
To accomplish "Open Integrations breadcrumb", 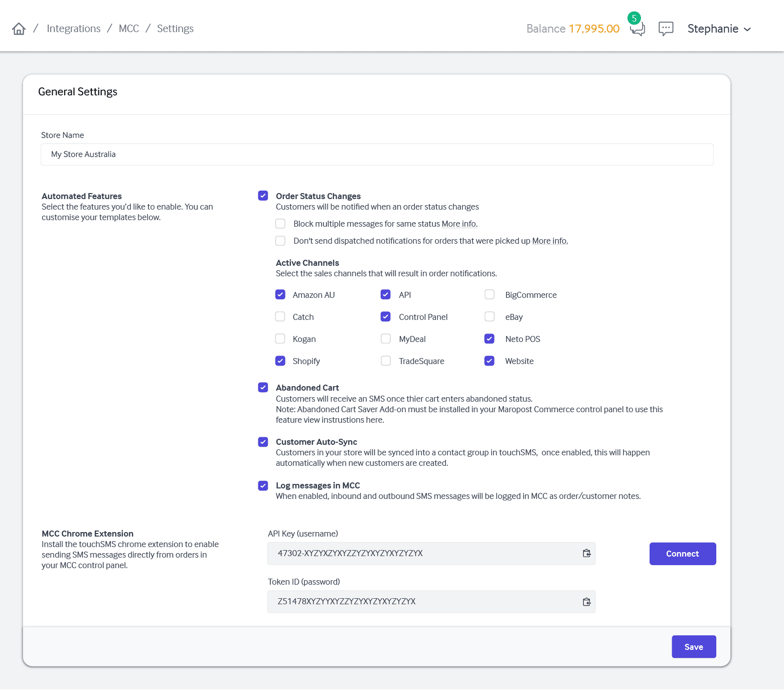I will [x=73, y=29].
